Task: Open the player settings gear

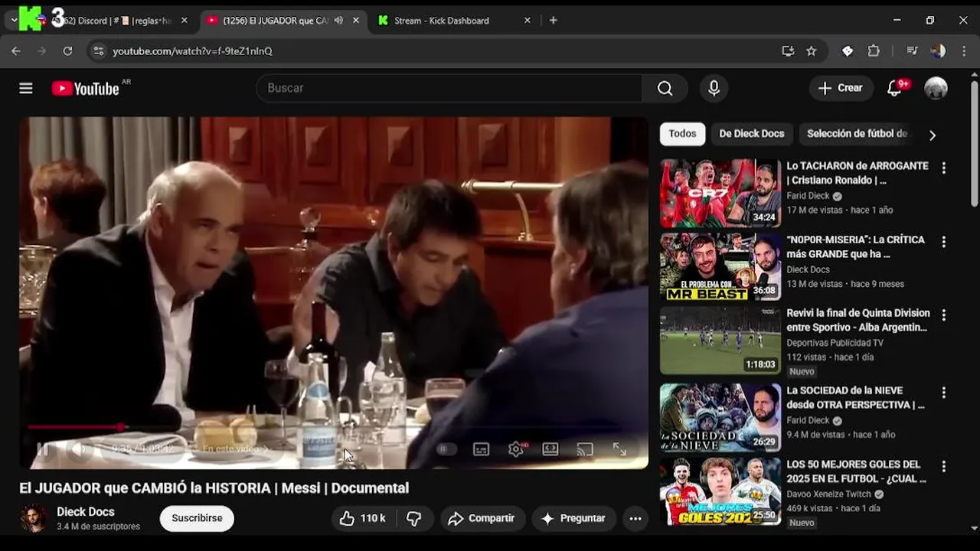Action: [516, 449]
